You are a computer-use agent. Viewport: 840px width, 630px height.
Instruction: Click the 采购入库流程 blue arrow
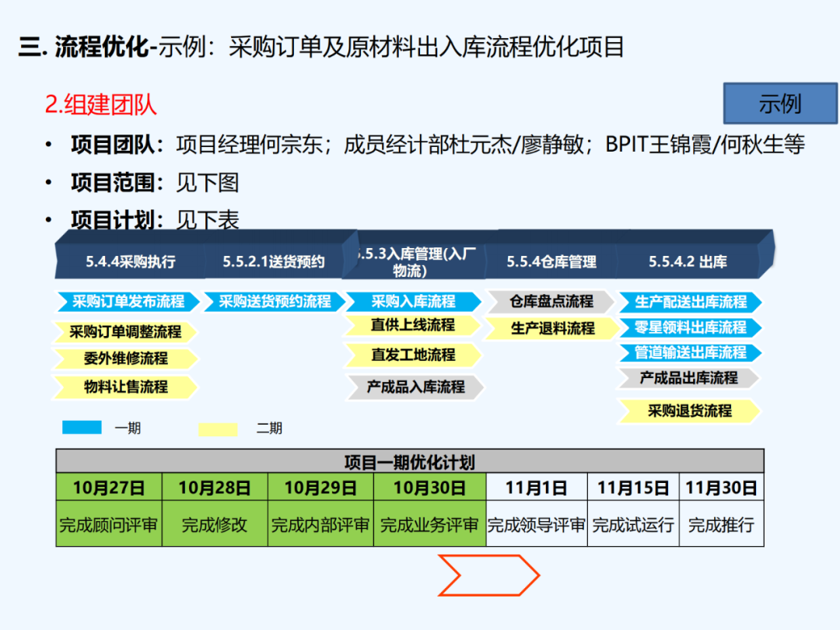click(413, 302)
